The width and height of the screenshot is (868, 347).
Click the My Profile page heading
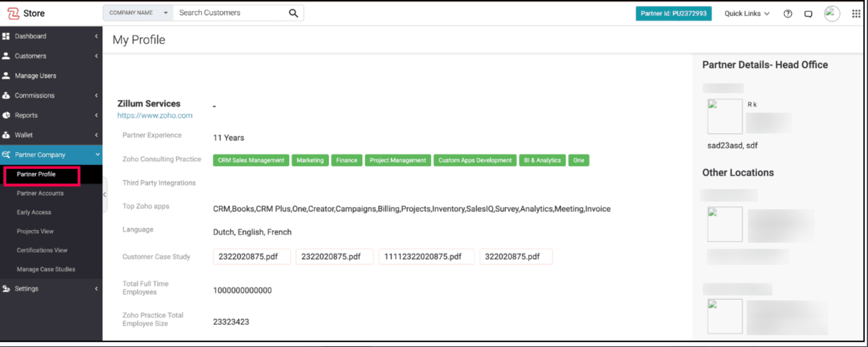pyautogui.click(x=139, y=40)
